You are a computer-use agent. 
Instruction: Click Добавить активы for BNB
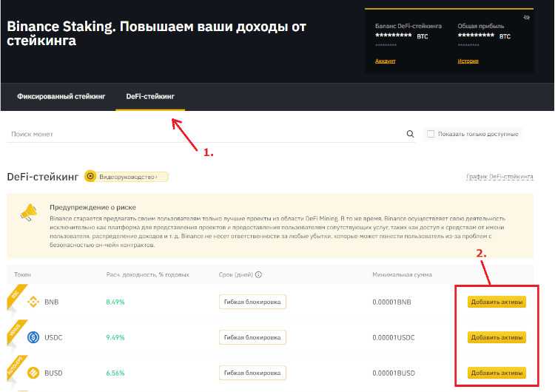tap(497, 302)
